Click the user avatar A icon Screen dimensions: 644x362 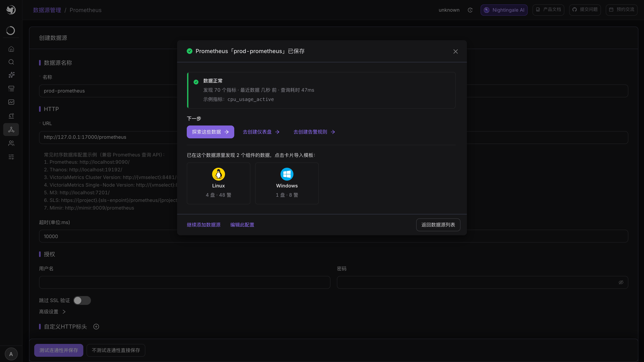(x=11, y=354)
